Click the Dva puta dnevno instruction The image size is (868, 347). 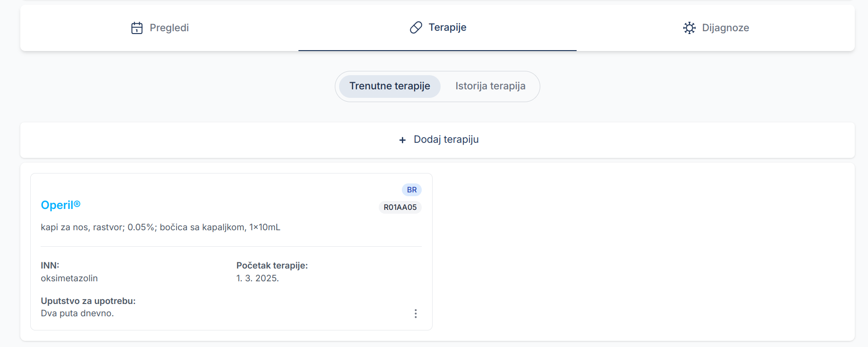pyautogui.click(x=77, y=313)
